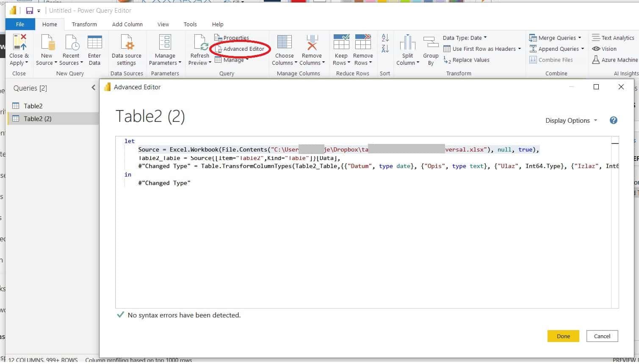Click the Close & Apply icon
This screenshot has height=364, width=639.
point(19,42)
